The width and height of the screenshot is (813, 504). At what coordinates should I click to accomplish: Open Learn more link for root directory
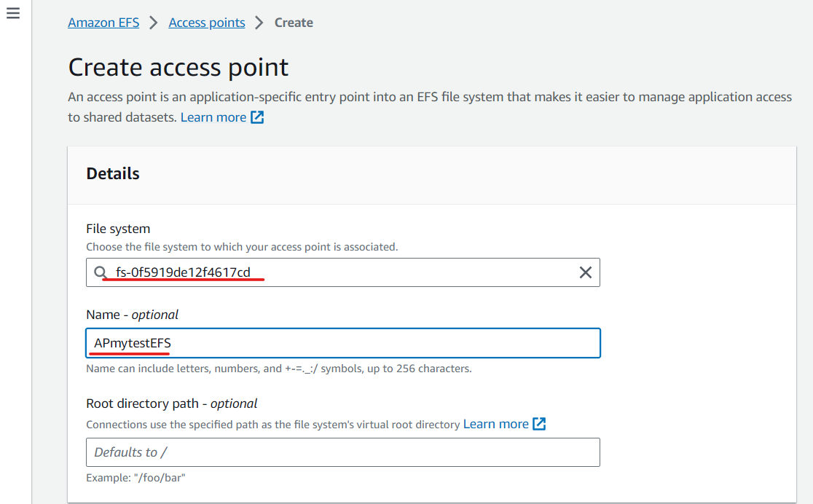[495, 424]
